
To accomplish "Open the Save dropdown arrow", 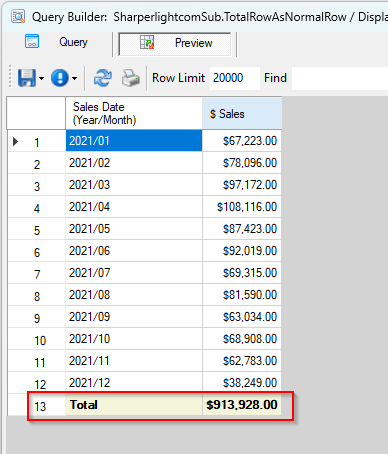I will (41, 79).
